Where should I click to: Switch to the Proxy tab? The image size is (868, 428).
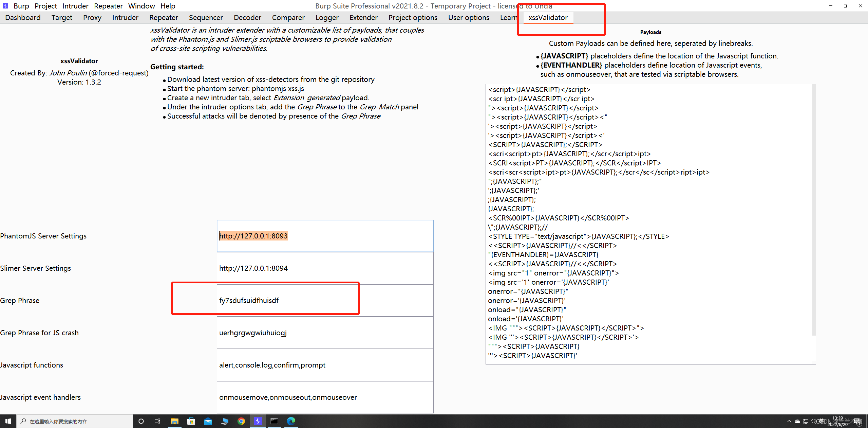92,18
